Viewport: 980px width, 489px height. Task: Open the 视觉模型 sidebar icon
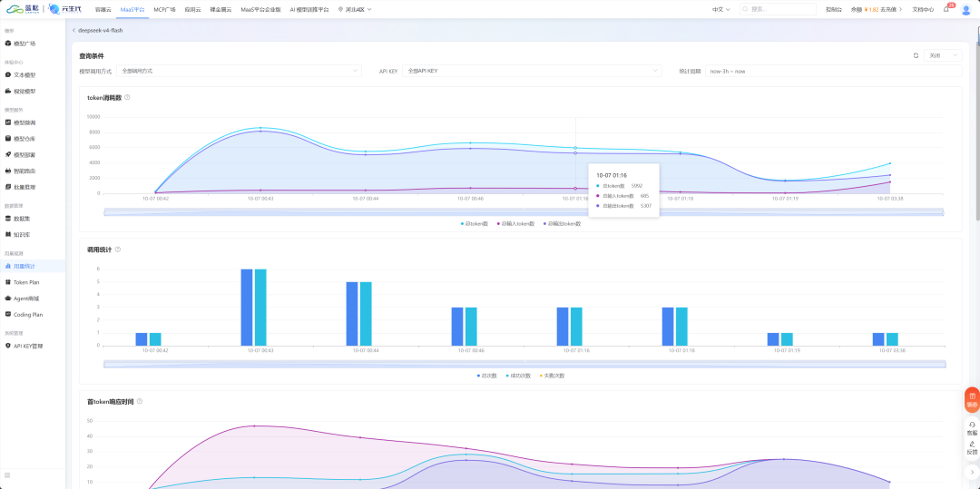8,92
